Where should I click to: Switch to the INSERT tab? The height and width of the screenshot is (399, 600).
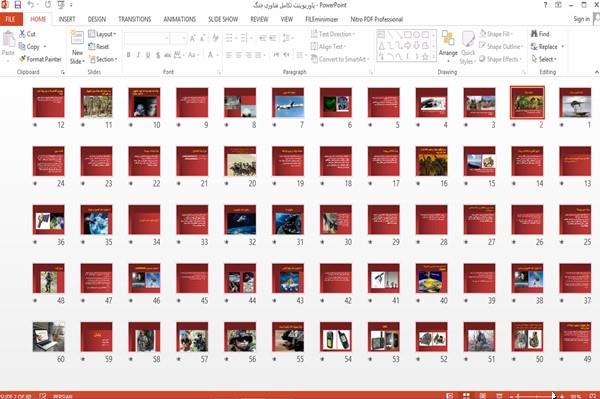pos(67,19)
